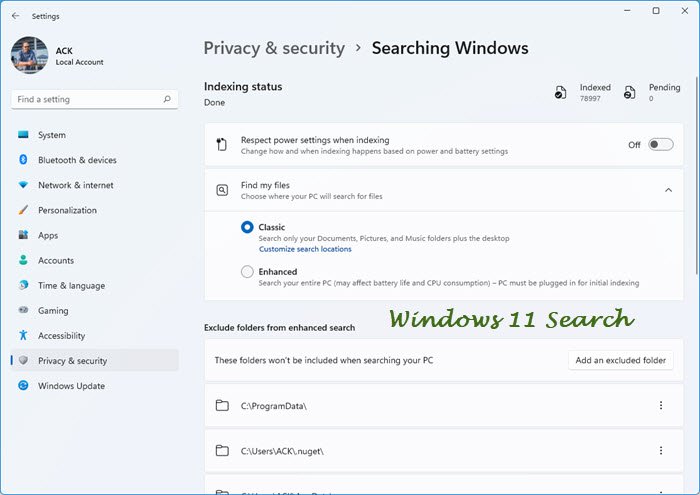Open more options for C:\ProgramData\ folder

coord(660,405)
